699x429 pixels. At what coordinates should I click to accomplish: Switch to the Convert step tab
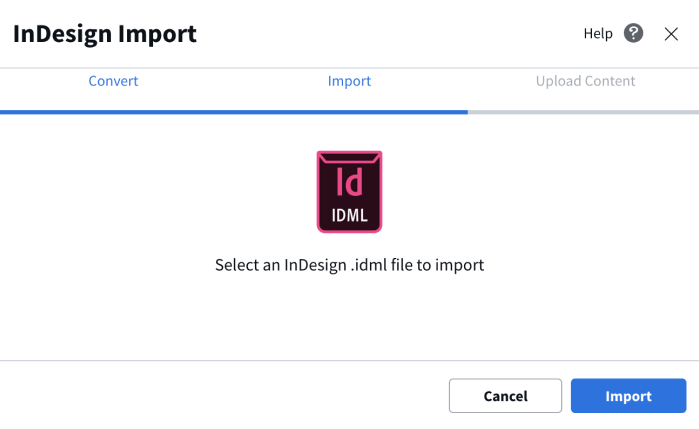click(113, 81)
